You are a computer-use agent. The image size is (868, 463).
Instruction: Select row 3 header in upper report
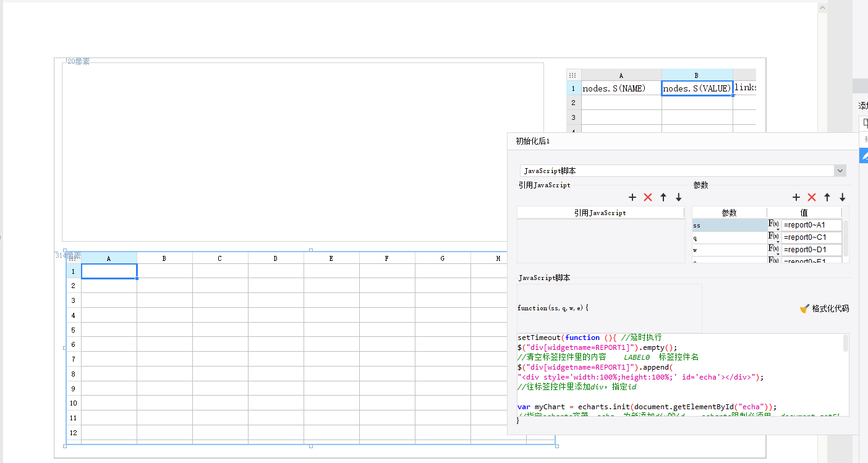(x=574, y=117)
